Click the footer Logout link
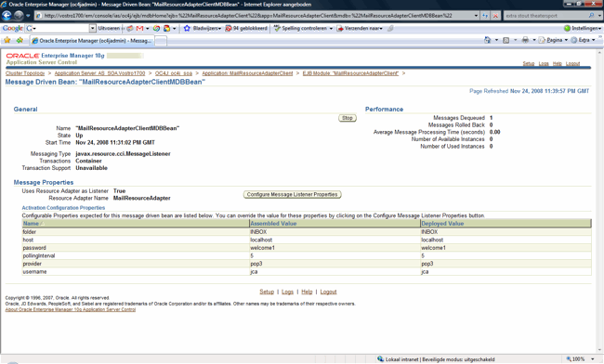Viewport: 604px width, 364px height. pyautogui.click(x=328, y=292)
